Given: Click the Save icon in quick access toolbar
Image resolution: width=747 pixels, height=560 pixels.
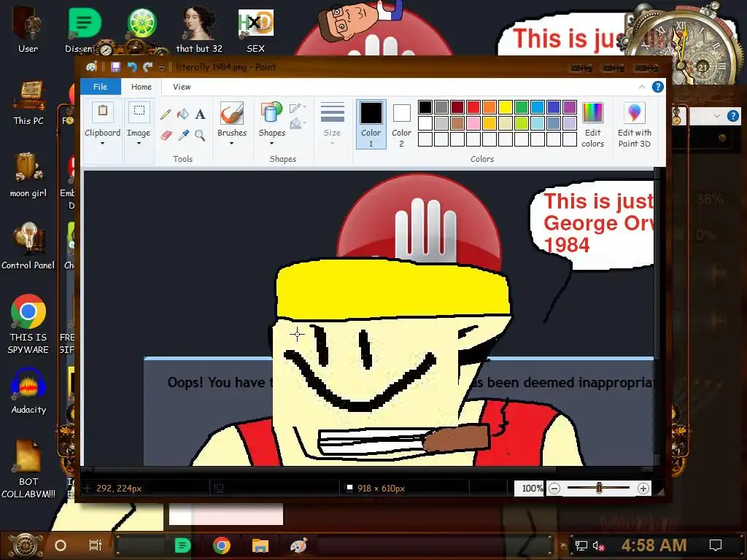Looking at the screenshot, I should click(115, 67).
